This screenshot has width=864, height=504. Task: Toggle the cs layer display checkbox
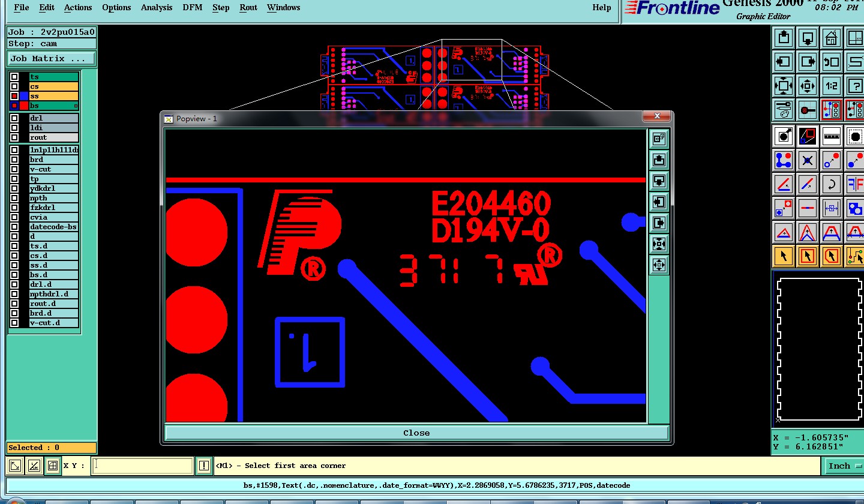pos(14,86)
